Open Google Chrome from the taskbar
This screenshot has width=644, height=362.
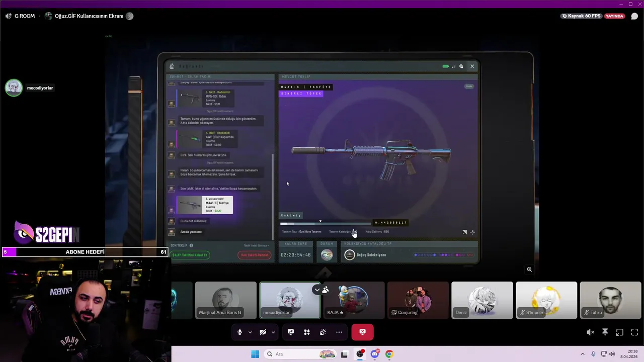[389, 354]
